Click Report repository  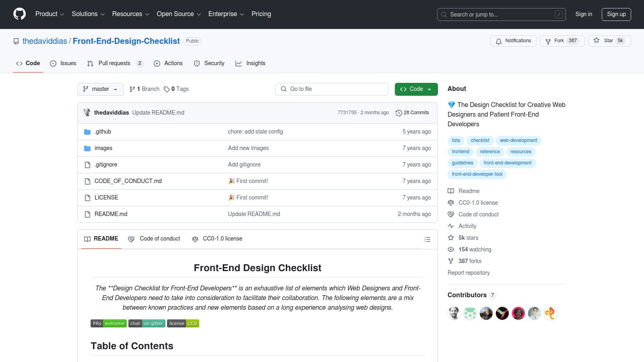tap(469, 273)
